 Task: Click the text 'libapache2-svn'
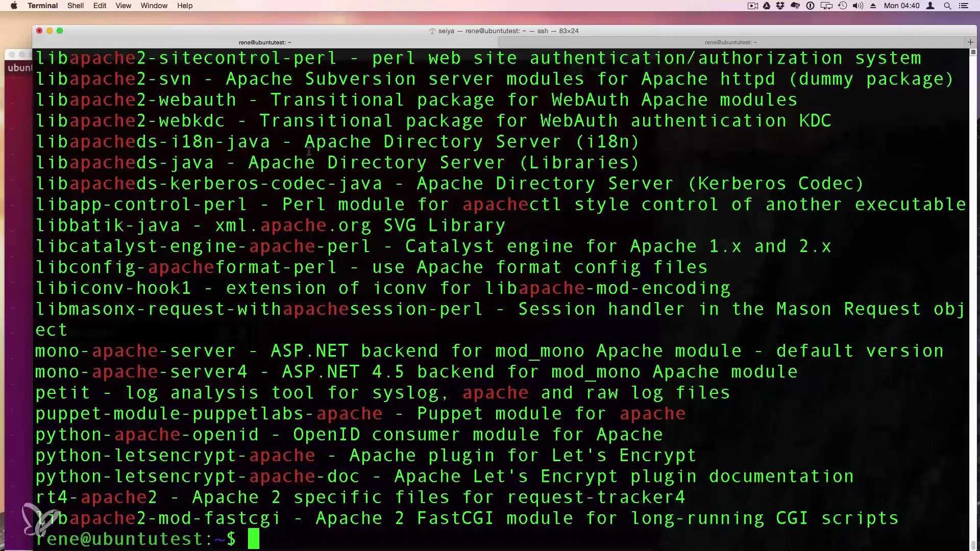click(x=113, y=79)
